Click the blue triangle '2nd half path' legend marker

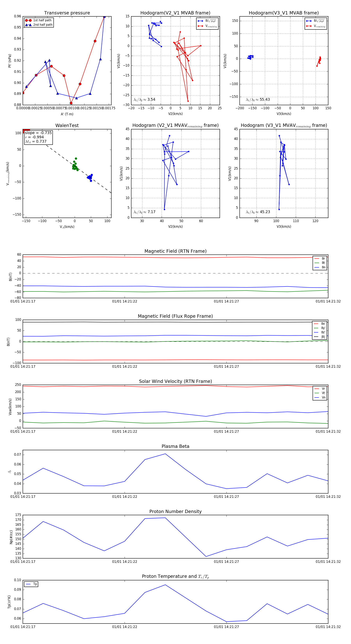tap(28, 25)
